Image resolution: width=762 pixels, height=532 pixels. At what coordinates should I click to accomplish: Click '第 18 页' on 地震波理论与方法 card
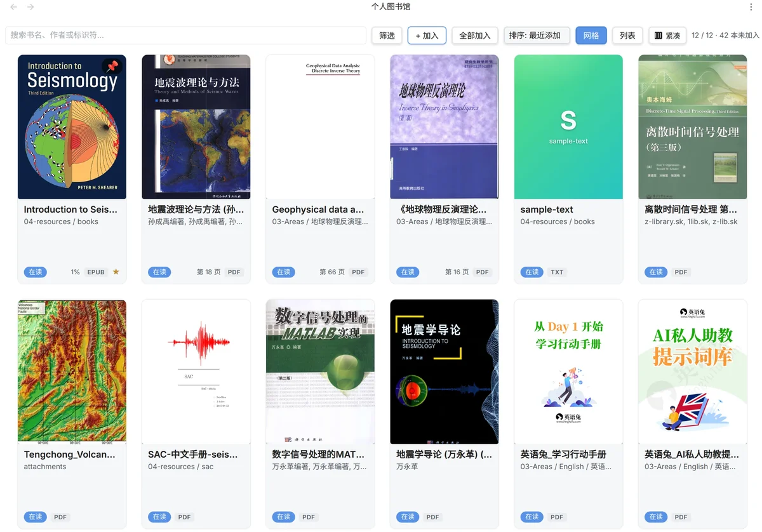(209, 272)
